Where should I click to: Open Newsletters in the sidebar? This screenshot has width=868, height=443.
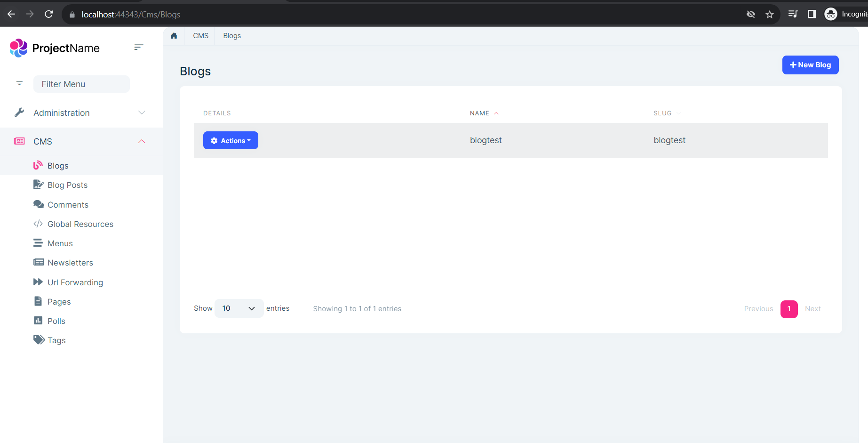(x=71, y=263)
